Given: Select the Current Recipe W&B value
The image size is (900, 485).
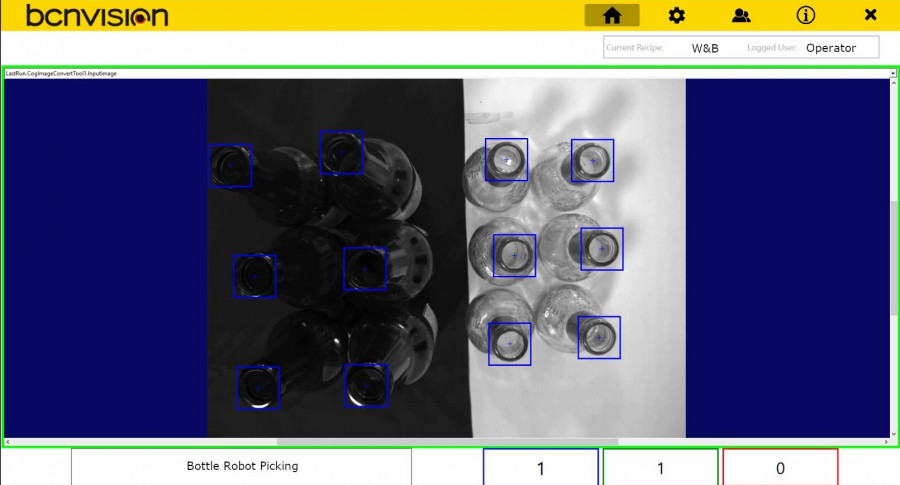Looking at the screenshot, I should click(x=705, y=47).
